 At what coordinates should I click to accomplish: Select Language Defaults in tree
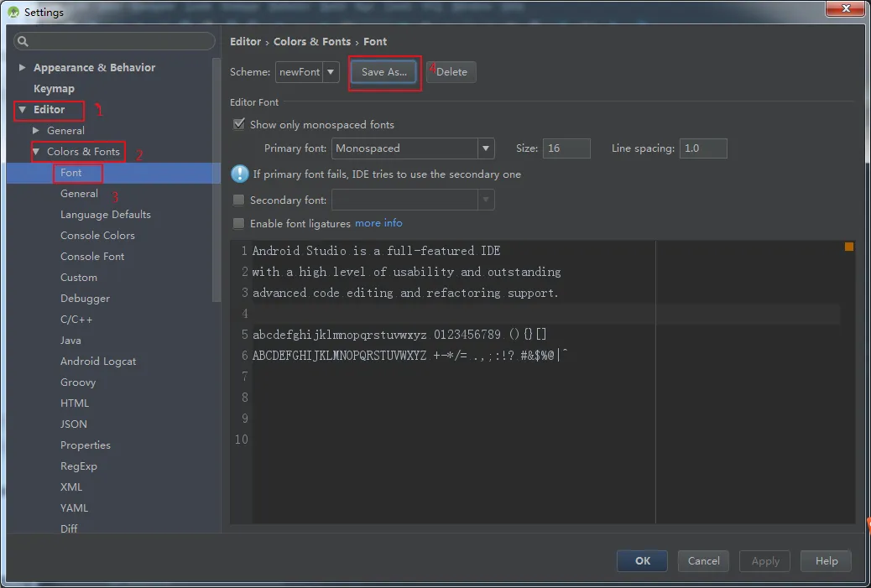coord(106,215)
